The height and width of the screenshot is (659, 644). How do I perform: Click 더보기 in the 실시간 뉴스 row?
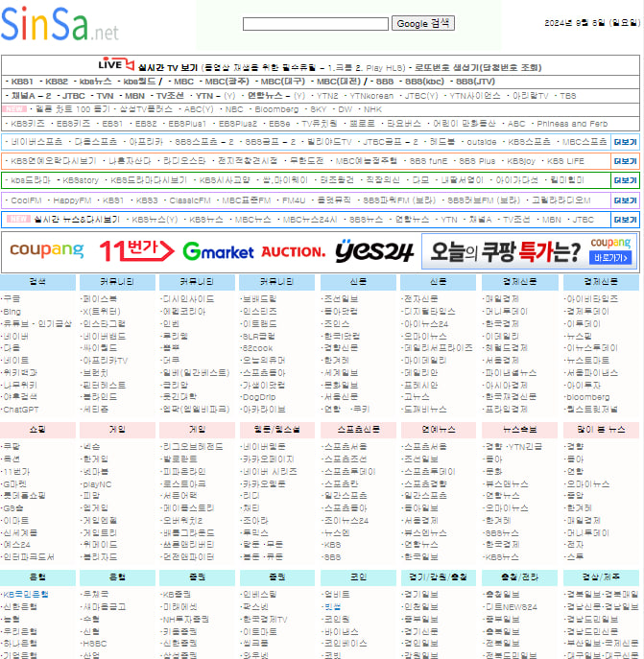pyautogui.click(x=625, y=220)
